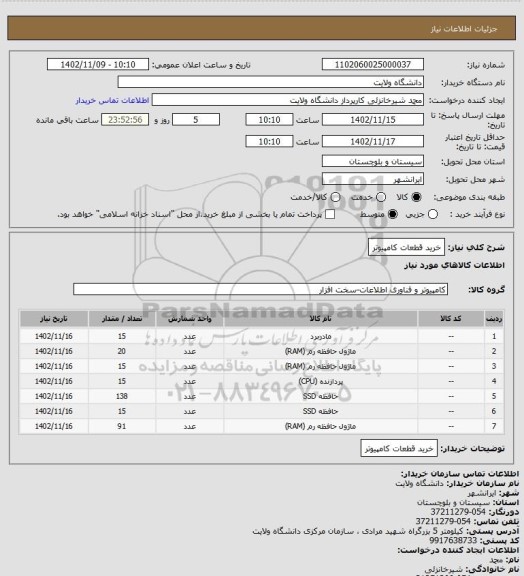524x576 pixels.
Task: Click the remaining time field 23:52:56
Action: [x=125, y=120]
